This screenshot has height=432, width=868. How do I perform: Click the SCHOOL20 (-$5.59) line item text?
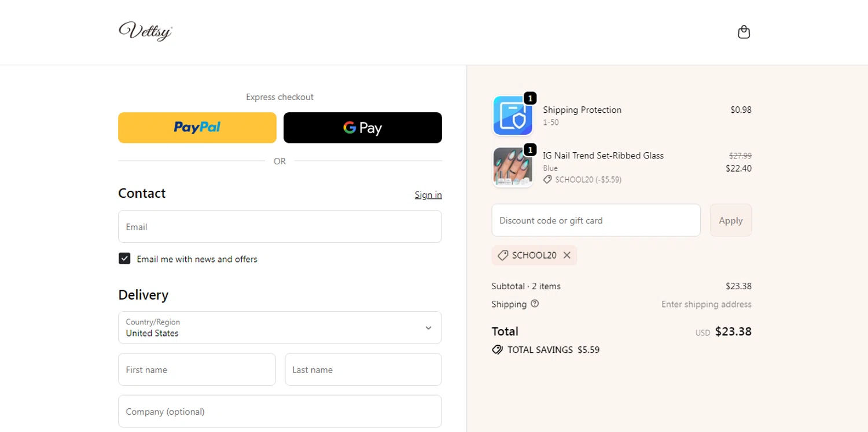588,180
